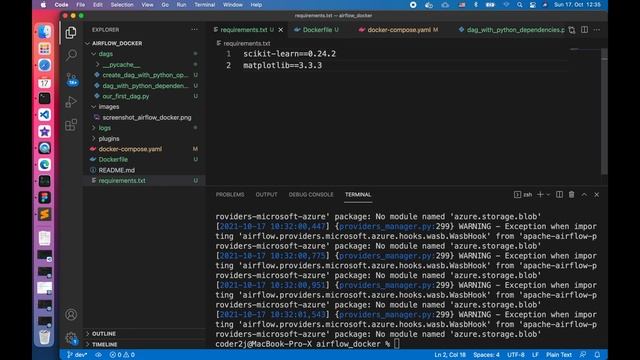
Task: Open the Accounts menu in activity bar
Action: click(x=71, y=314)
